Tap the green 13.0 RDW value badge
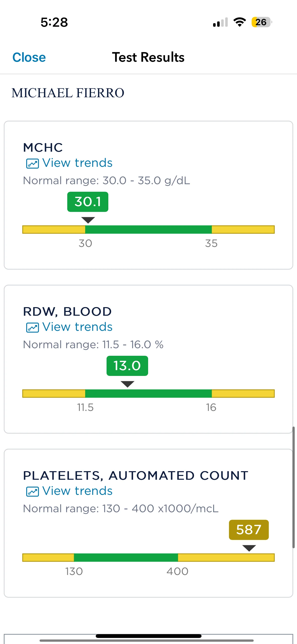The width and height of the screenshot is (297, 644). coord(127,366)
